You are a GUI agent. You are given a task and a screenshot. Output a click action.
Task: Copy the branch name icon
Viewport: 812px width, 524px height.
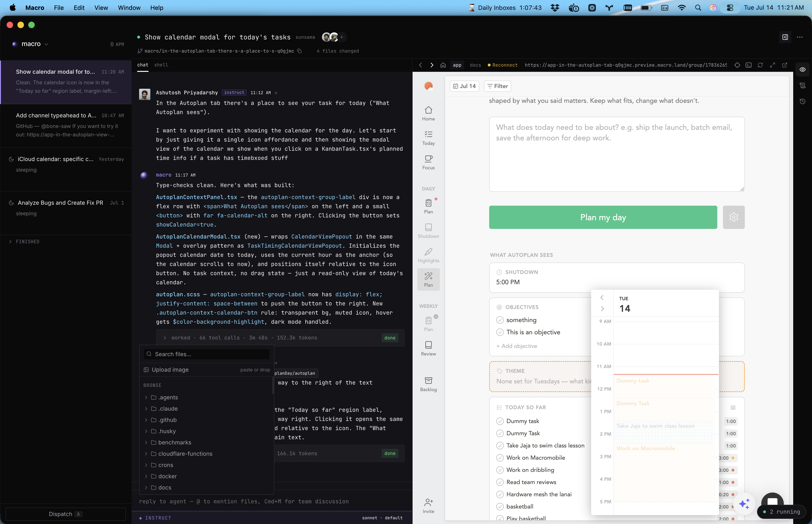coord(299,51)
